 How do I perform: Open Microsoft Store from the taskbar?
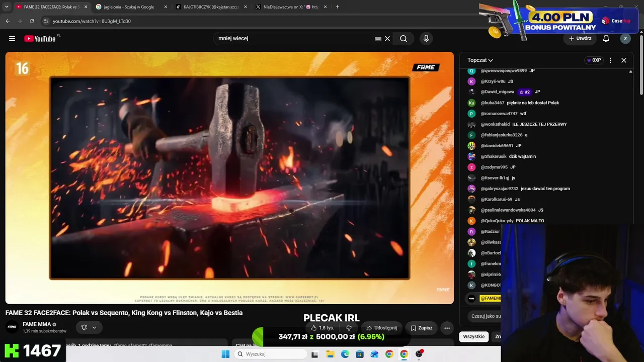pyautogui.click(x=359, y=354)
